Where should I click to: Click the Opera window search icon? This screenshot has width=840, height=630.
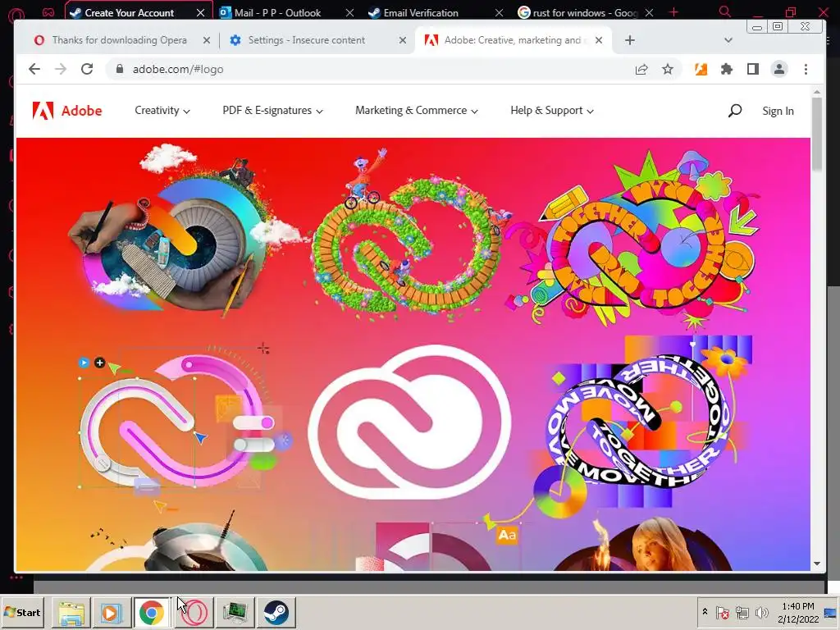pyautogui.click(x=725, y=11)
